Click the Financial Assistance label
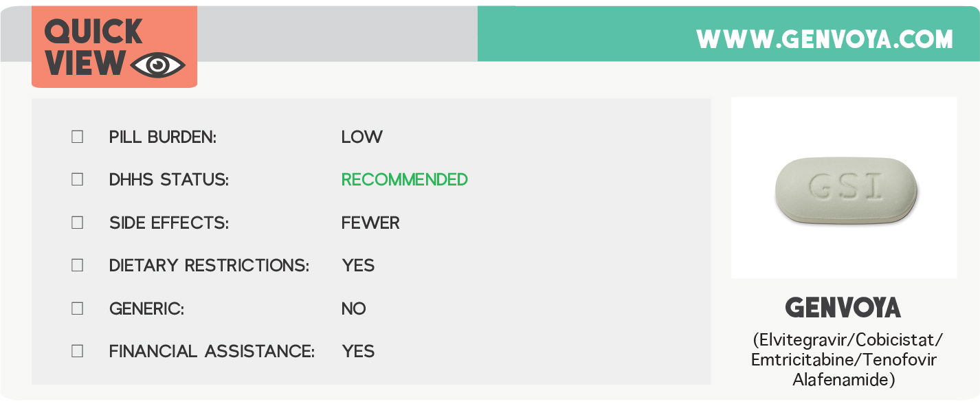Viewport: 980px width, 406px height. tap(212, 351)
